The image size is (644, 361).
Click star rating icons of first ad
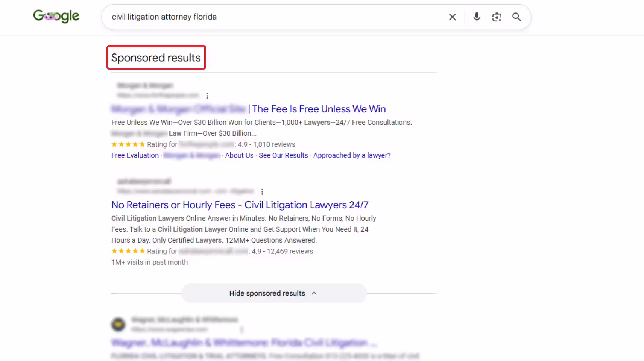click(128, 144)
